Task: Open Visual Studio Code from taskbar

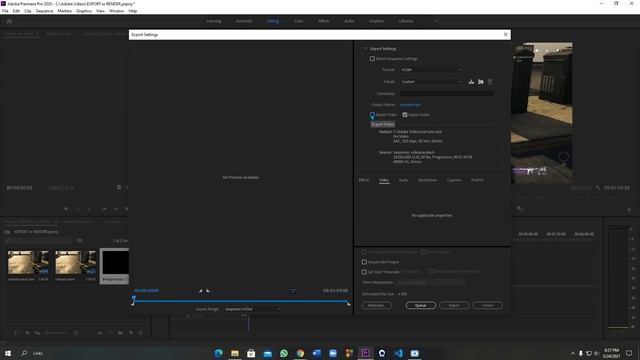Action: 398,353
